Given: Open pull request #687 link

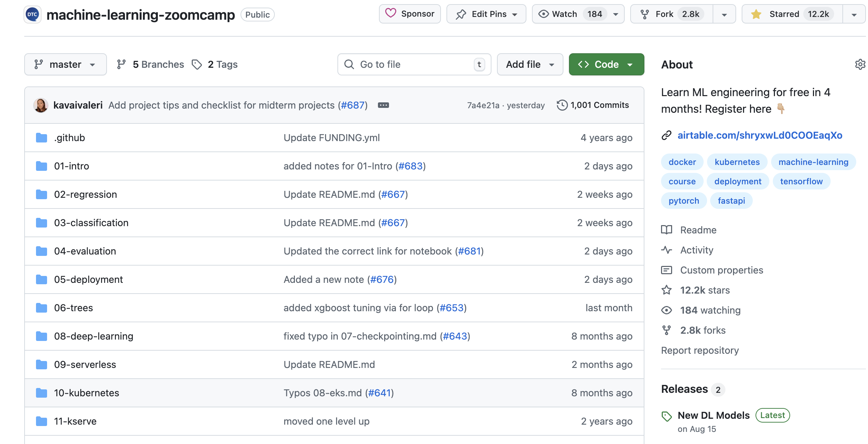Looking at the screenshot, I should [353, 105].
